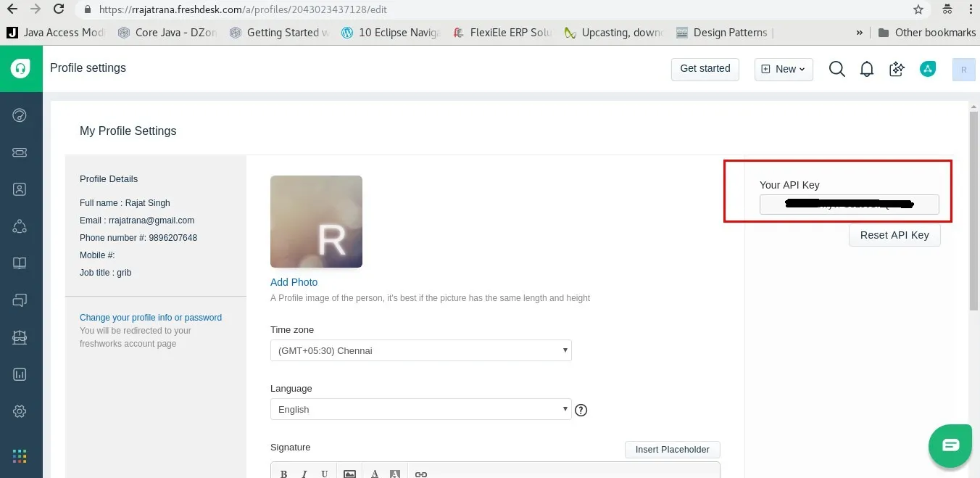980x478 pixels.
Task: Open the Admin gear icon in sidebar
Action: click(20, 411)
